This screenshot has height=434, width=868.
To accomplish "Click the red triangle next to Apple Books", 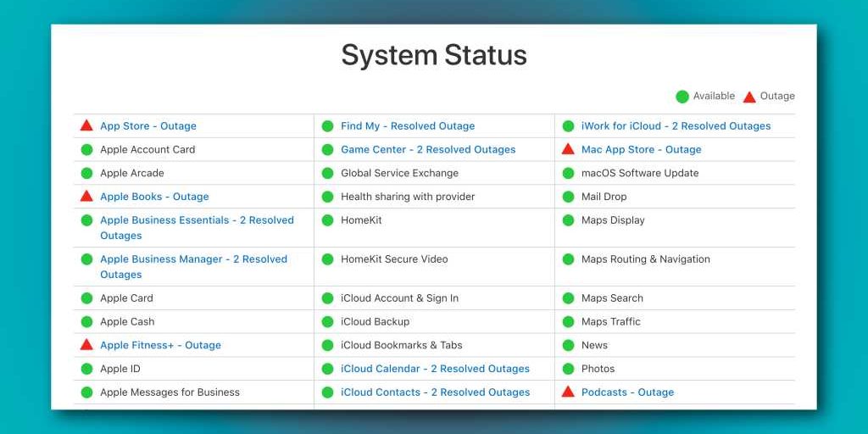I will tap(86, 196).
